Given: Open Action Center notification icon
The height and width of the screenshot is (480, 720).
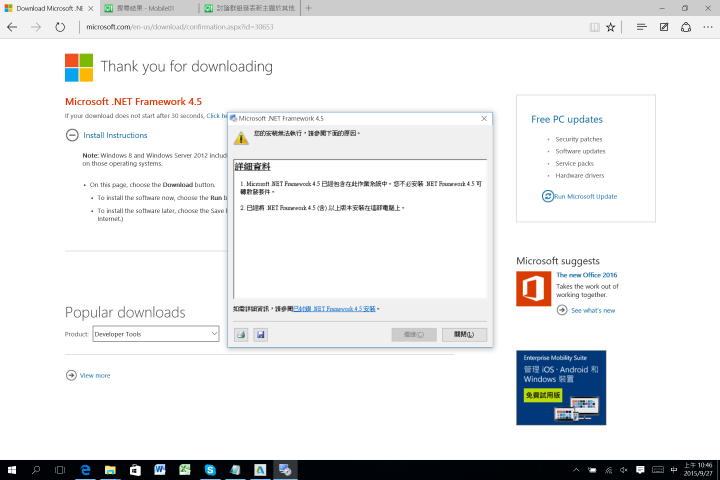Looking at the screenshot, I should pyautogui.click(x=640, y=470).
